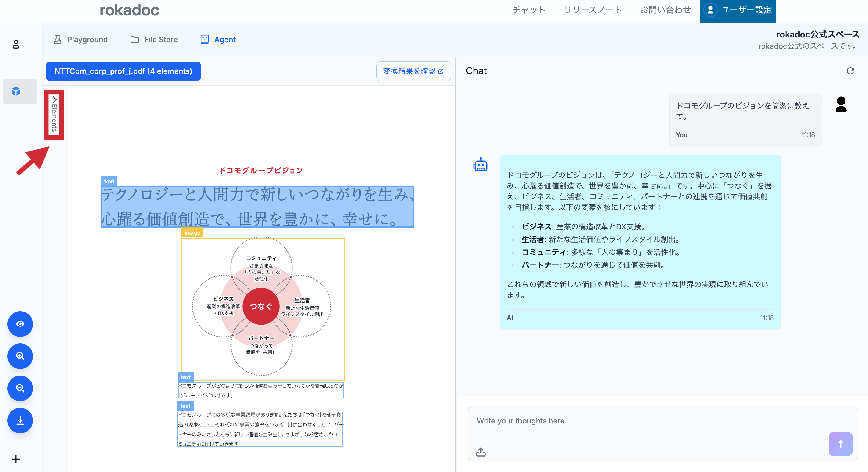868x472 pixels.
Task: Click the red ドコモグループビジョン heading
Action: [261, 170]
